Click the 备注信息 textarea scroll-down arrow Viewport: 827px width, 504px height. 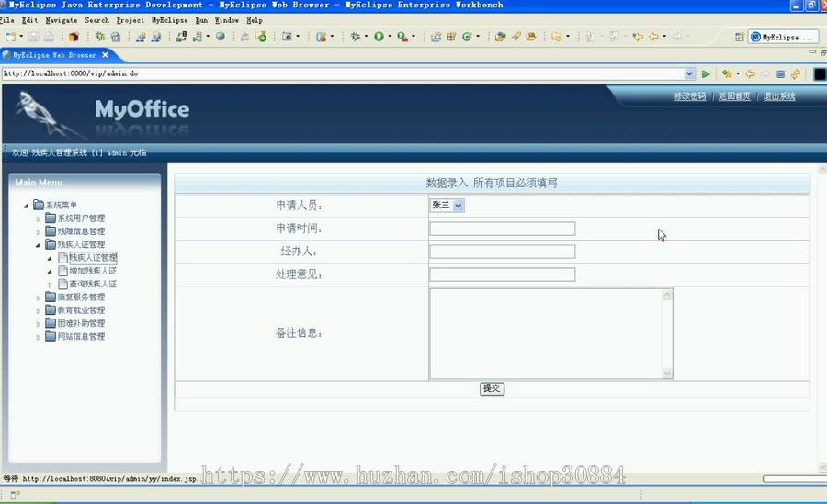click(x=667, y=374)
